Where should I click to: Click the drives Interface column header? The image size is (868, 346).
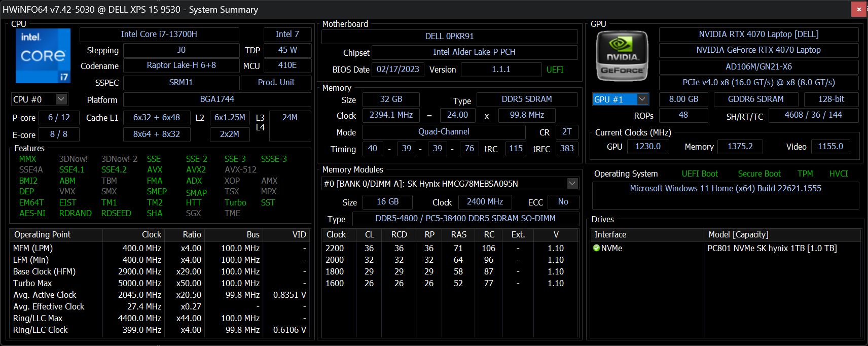[x=648, y=234]
